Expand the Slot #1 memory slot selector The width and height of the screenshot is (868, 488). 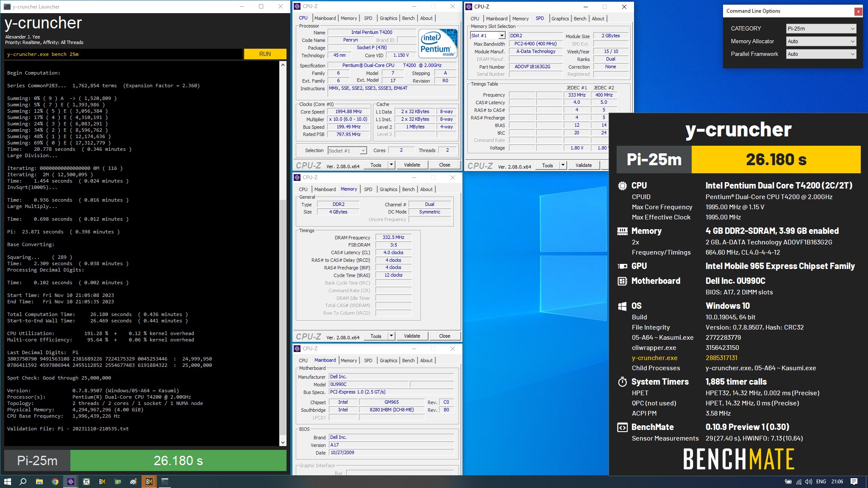point(502,36)
